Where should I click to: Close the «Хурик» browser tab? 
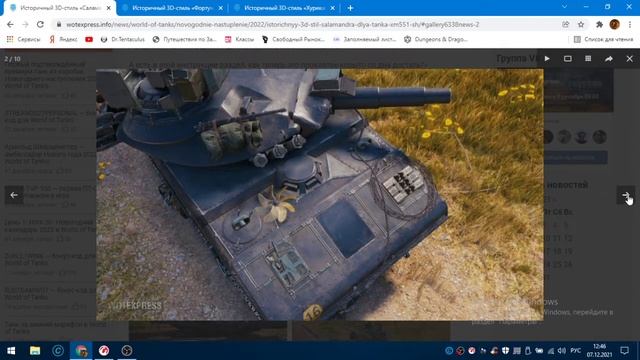[x=333, y=8]
